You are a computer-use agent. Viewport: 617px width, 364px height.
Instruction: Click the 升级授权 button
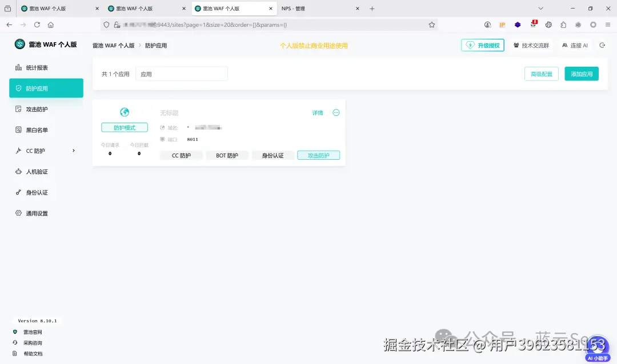tap(483, 45)
